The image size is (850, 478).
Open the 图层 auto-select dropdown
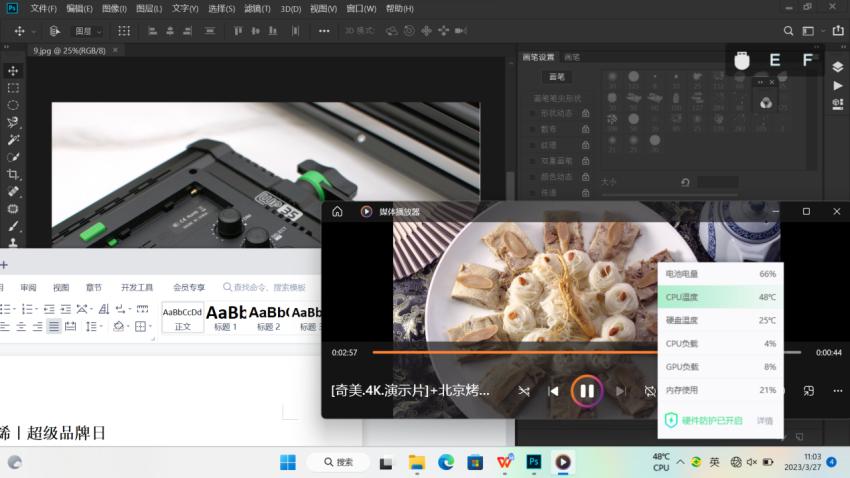88,31
